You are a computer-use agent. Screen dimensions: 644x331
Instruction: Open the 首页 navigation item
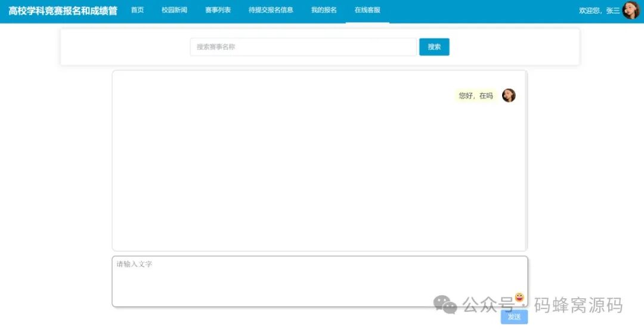[x=137, y=10]
